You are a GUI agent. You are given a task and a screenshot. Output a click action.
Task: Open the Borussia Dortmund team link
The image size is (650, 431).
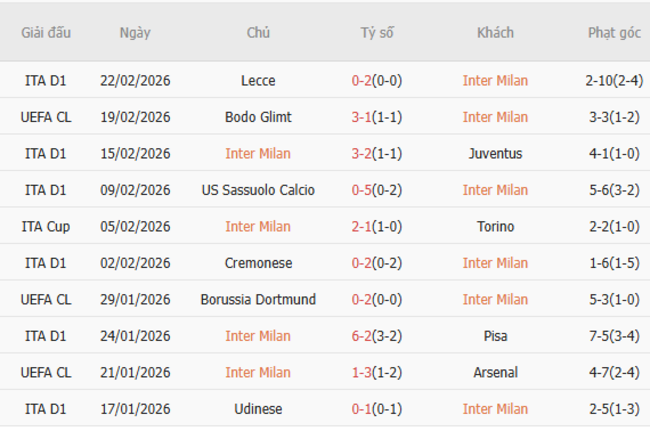point(258,300)
